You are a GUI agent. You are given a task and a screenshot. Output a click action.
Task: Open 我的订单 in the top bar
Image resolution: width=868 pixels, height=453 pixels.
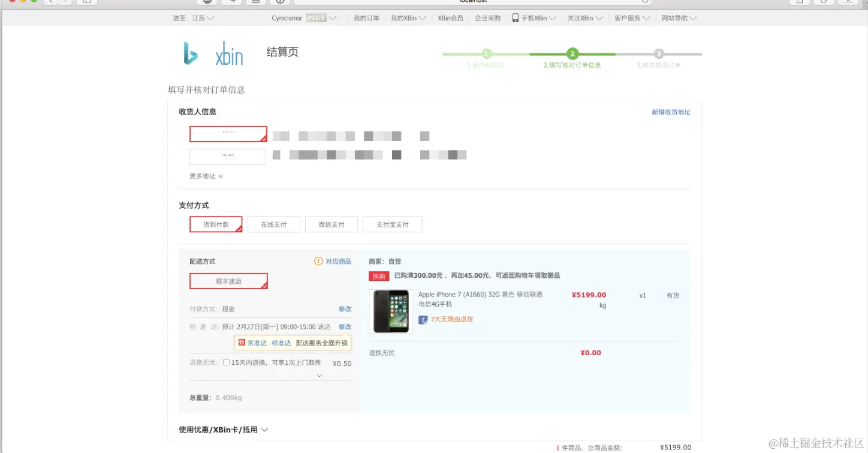[366, 18]
